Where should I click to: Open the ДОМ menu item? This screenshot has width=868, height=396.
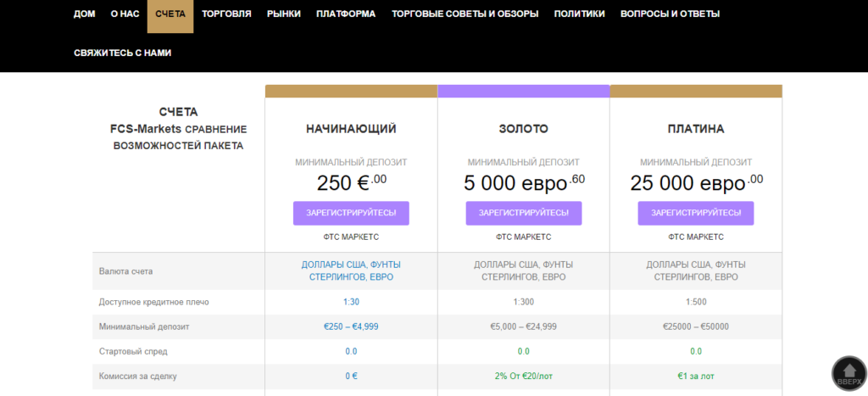(x=85, y=14)
